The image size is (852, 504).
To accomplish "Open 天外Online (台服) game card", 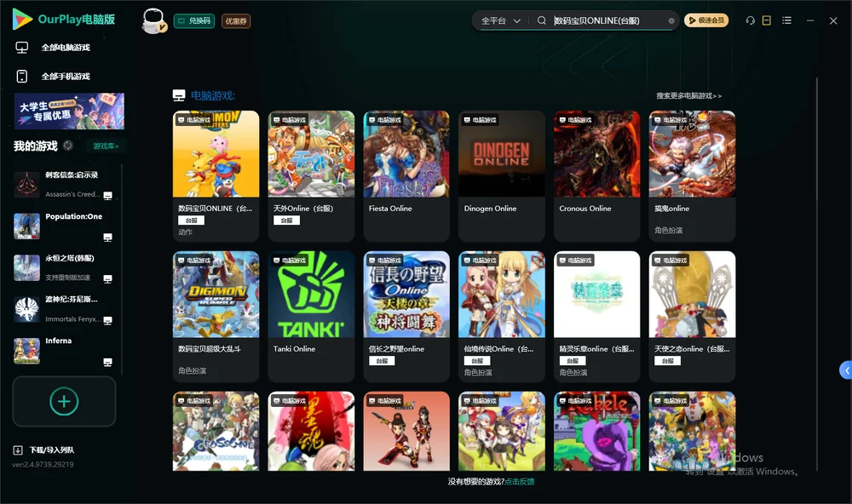I will pyautogui.click(x=311, y=176).
